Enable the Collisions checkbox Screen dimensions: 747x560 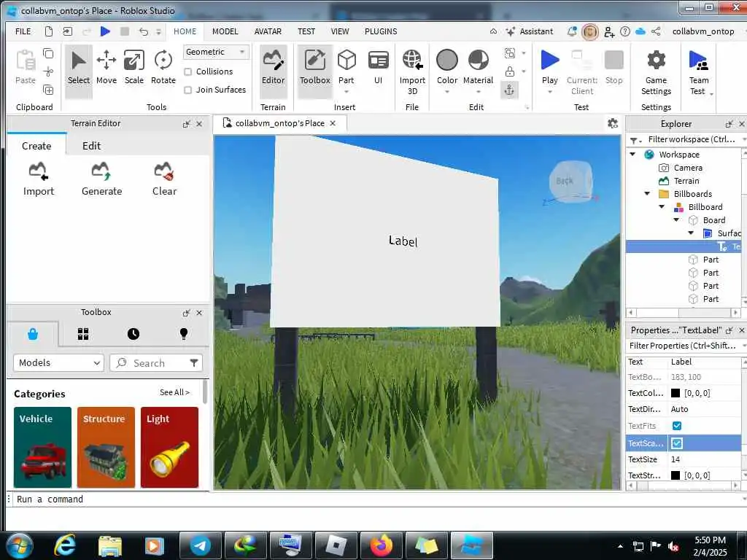tap(188, 72)
